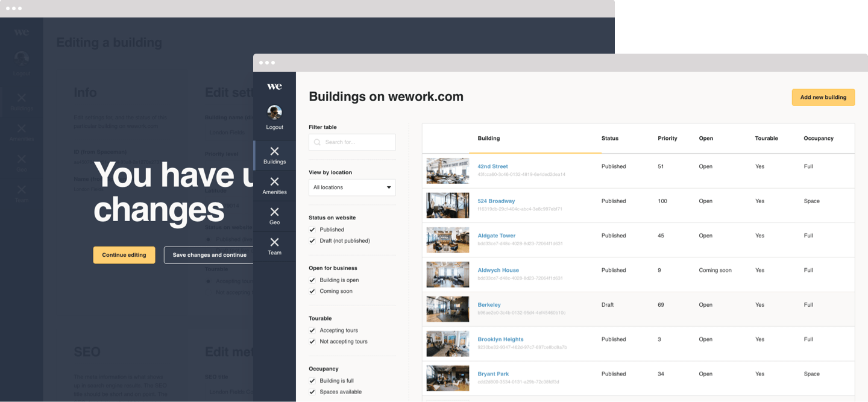Image resolution: width=868 pixels, height=402 pixels.
Task: Open the 524 Broadway building link
Action: coord(496,201)
